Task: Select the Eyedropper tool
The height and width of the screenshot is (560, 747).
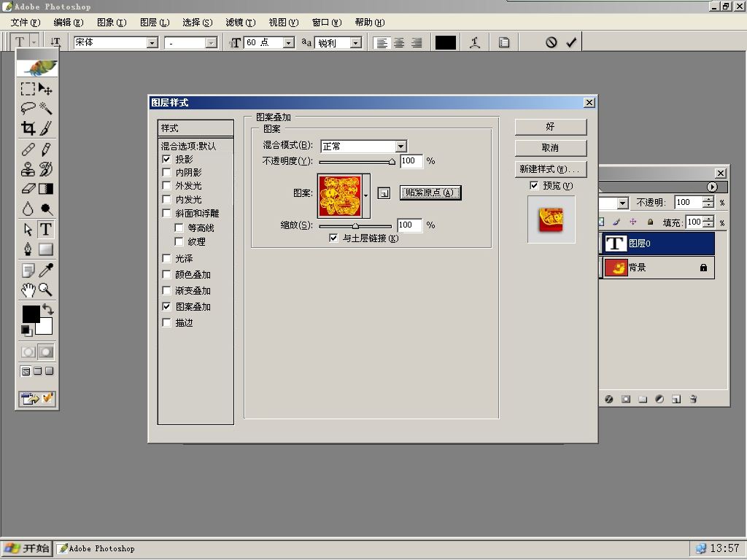Action: point(46,270)
